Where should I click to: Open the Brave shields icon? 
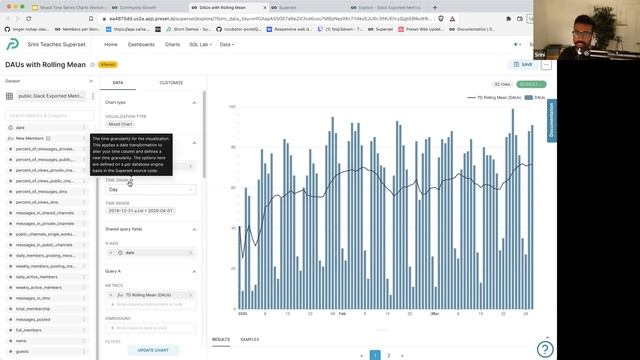click(441, 19)
